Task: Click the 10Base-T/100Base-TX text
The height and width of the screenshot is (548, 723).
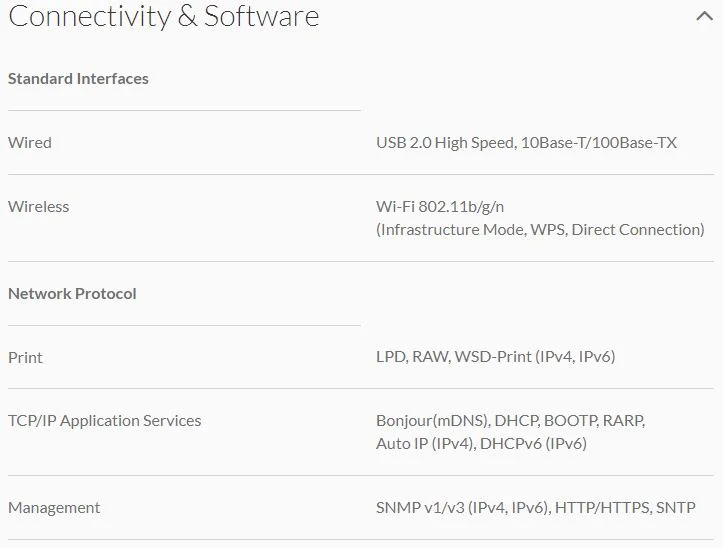Action: pyautogui.click(x=599, y=143)
